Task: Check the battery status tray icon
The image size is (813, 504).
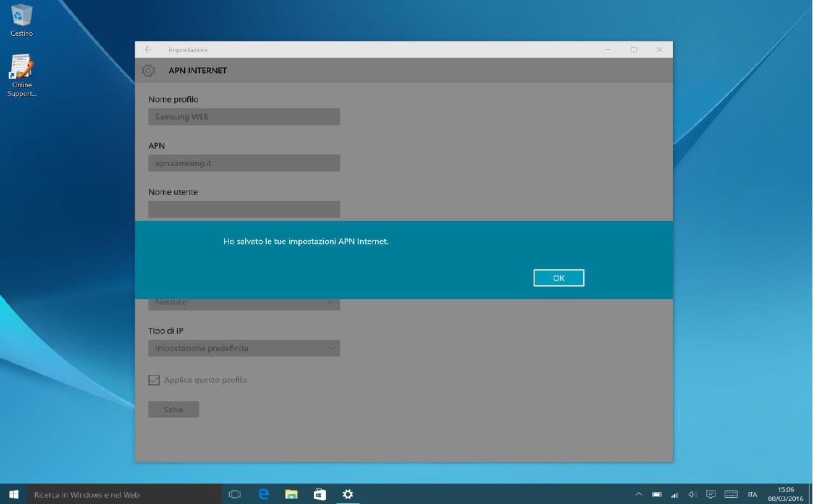Action: (657, 494)
